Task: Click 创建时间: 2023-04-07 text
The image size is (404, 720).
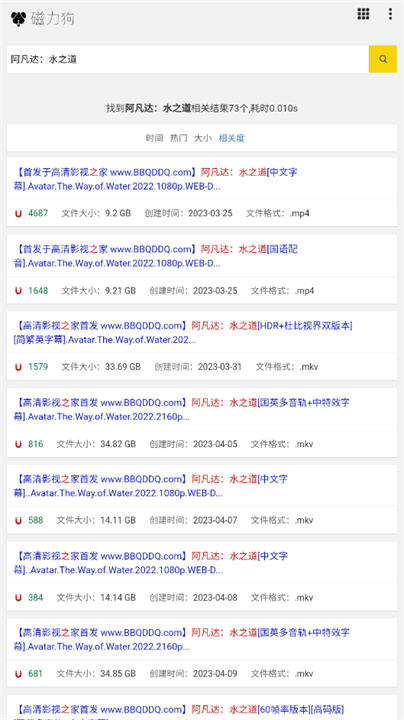Action: 193,520
